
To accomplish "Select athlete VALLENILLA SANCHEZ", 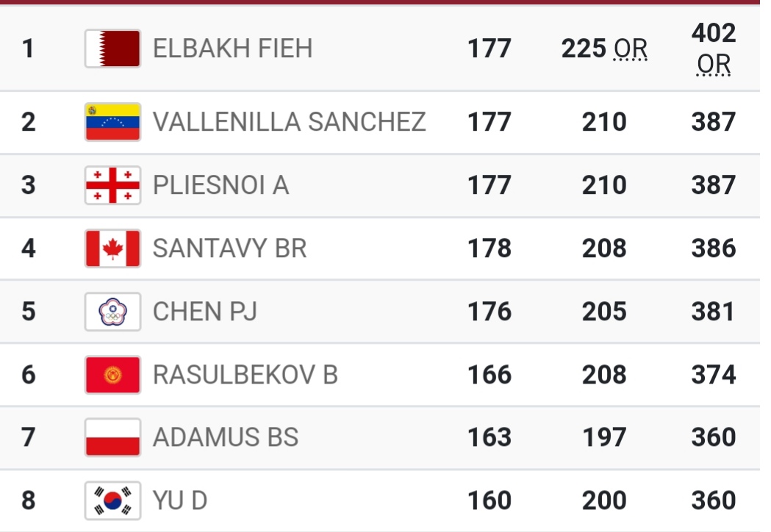I will (289, 122).
